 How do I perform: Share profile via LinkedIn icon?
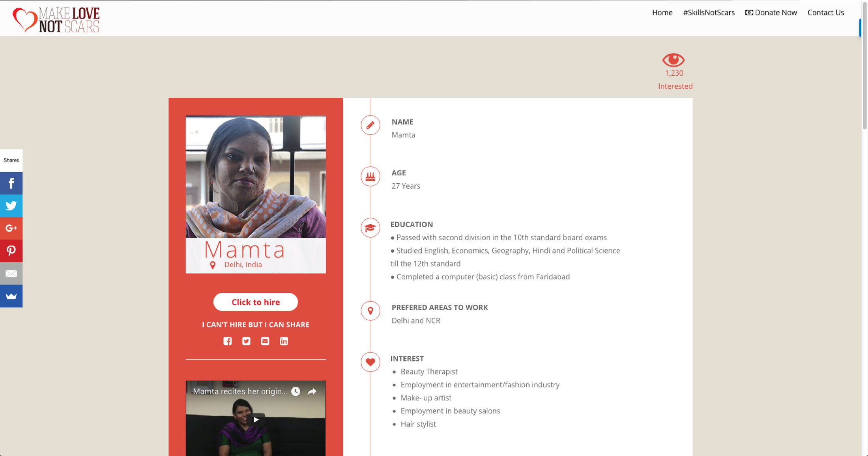[x=284, y=341]
